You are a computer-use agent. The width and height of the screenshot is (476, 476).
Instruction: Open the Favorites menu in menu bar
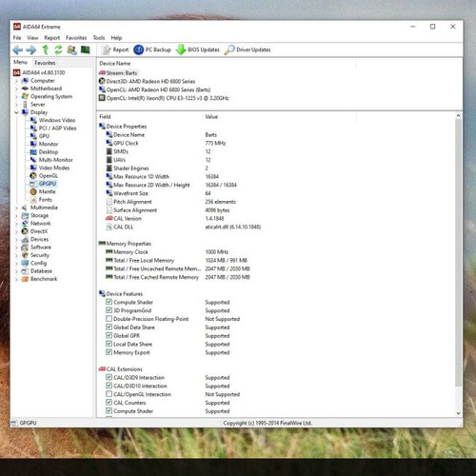(76, 38)
